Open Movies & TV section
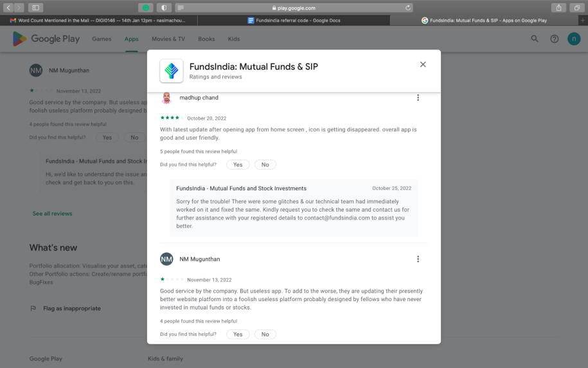 coord(168,39)
